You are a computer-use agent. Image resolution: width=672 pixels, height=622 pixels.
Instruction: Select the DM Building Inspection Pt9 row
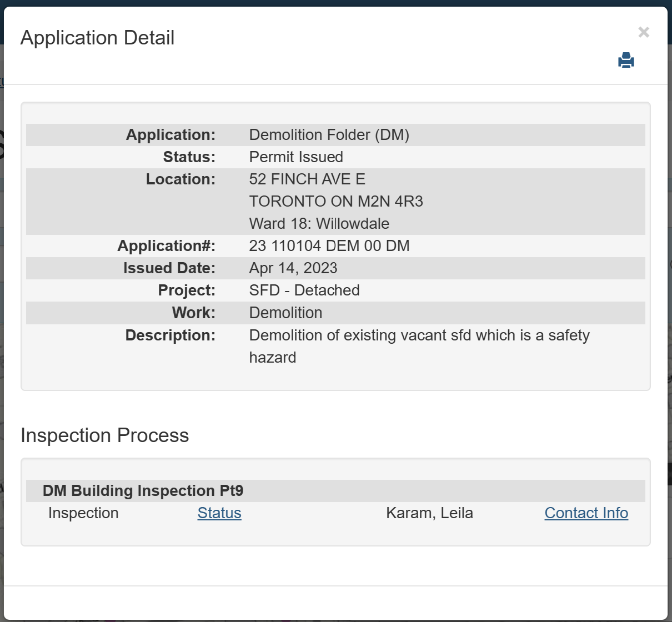pyautogui.click(x=143, y=491)
